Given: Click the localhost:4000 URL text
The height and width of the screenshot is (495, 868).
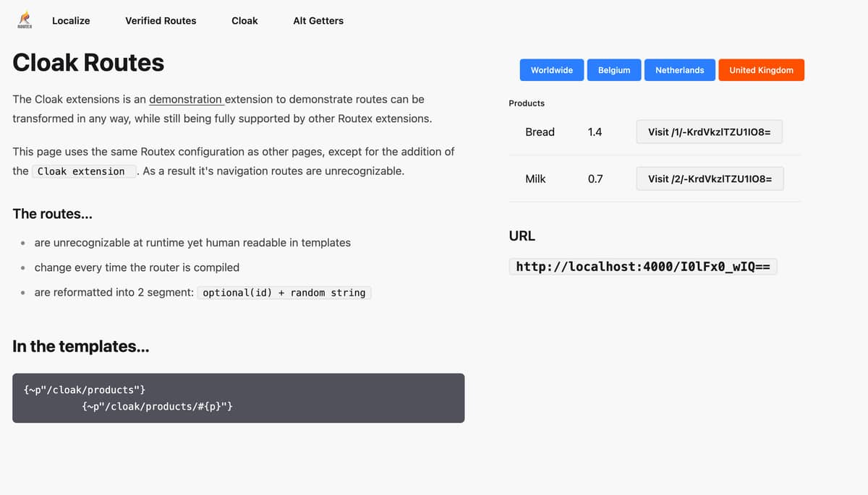Looking at the screenshot, I should pyautogui.click(x=642, y=267).
